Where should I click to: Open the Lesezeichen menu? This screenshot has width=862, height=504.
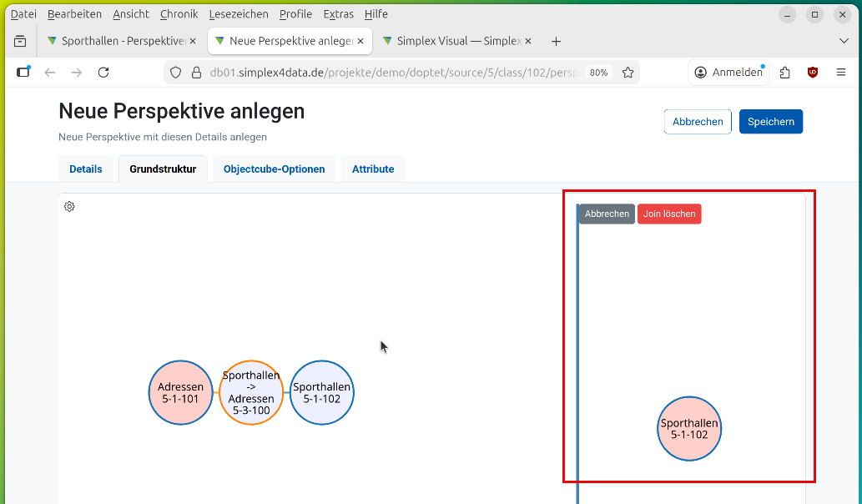point(239,14)
